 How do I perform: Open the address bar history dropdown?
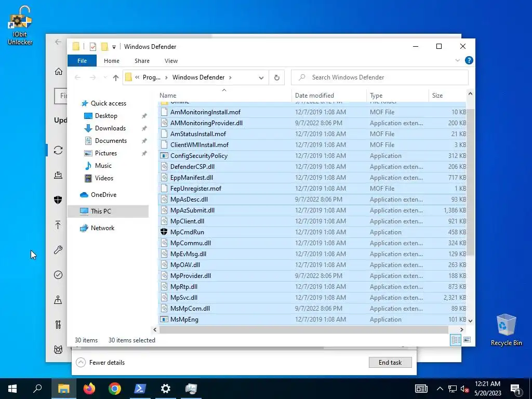click(x=261, y=78)
